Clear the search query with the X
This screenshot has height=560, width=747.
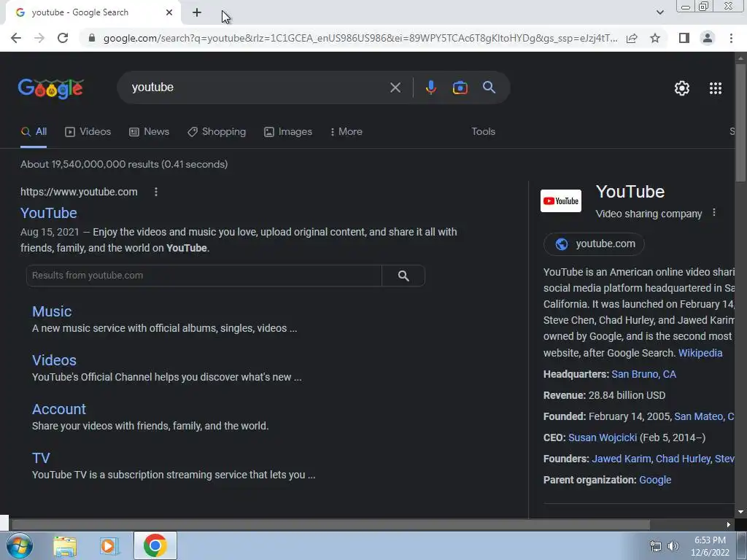click(x=395, y=87)
